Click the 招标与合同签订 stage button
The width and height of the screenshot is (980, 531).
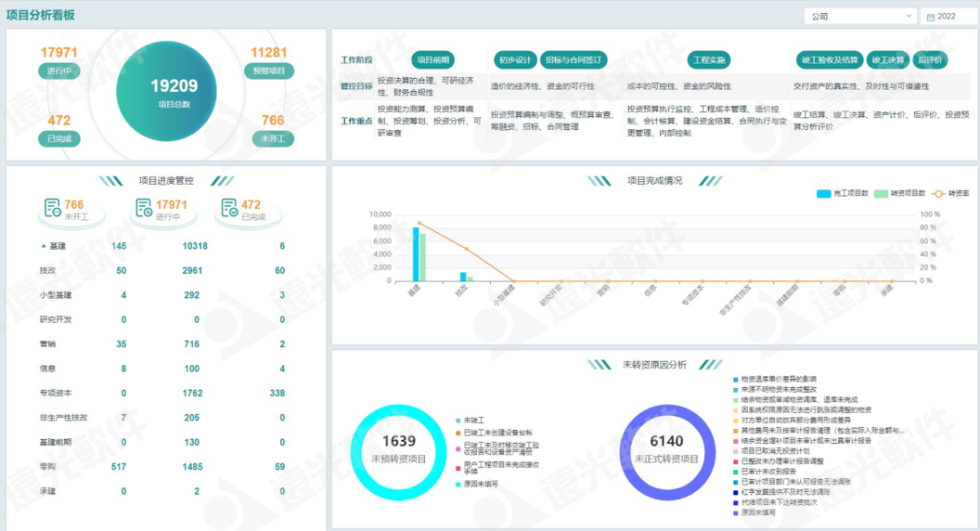[x=572, y=60]
